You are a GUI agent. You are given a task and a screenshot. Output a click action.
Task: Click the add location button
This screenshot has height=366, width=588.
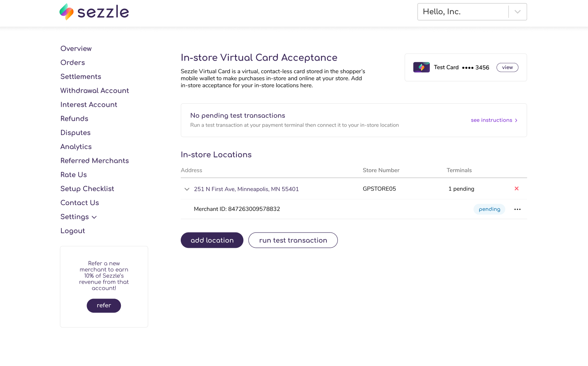[212, 240]
